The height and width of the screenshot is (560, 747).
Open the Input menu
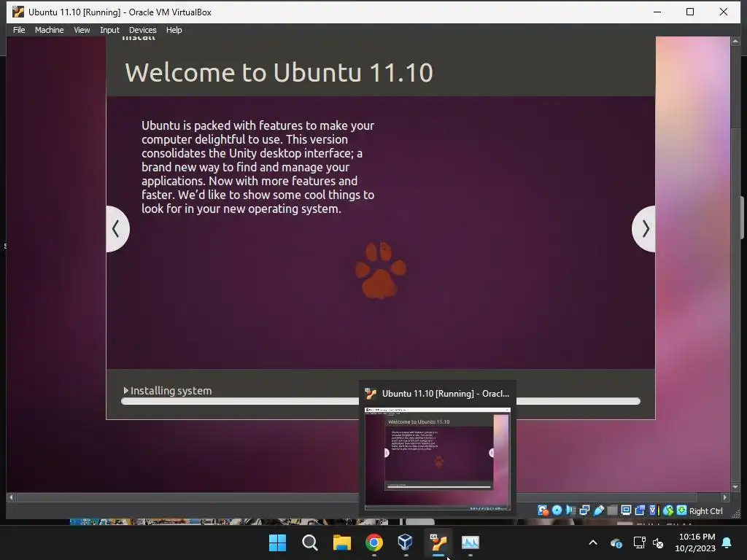[x=109, y=30]
